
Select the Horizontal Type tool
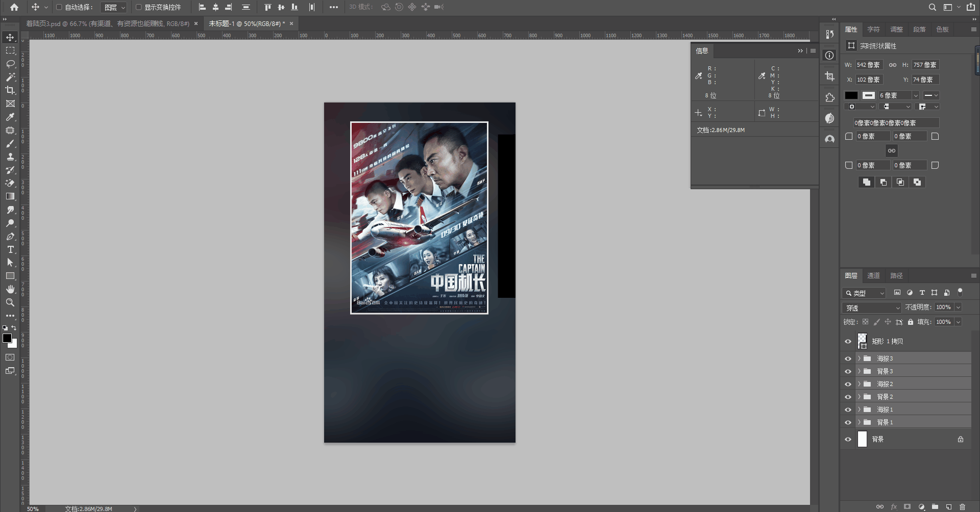point(10,249)
